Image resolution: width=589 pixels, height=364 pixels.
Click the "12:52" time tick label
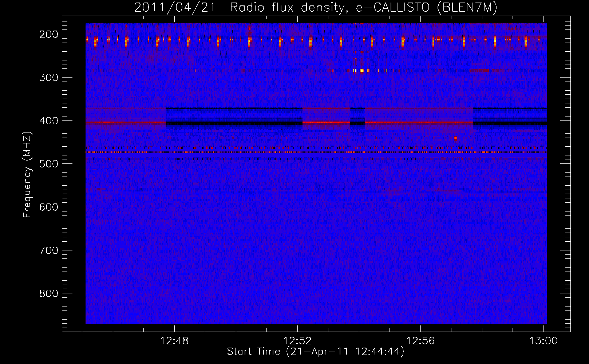click(x=297, y=341)
